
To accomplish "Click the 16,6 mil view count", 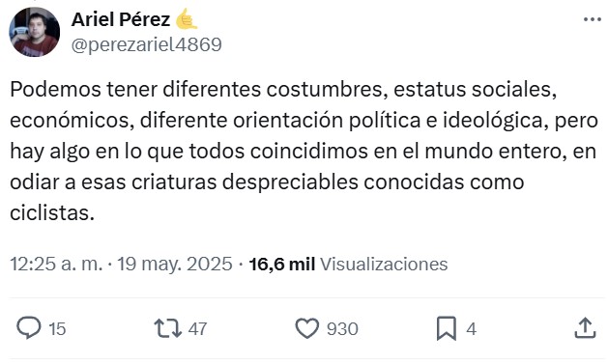I will click(282, 265).
